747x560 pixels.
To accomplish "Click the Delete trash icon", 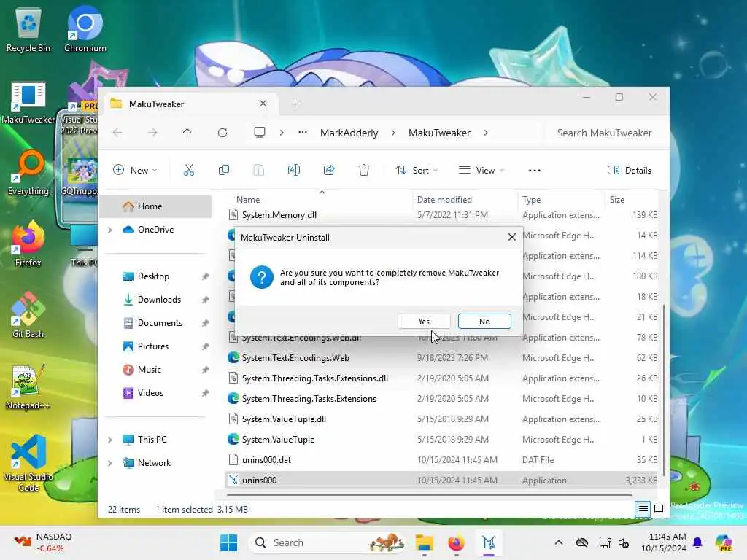I will pyautogui.click(x=363, y=170).
